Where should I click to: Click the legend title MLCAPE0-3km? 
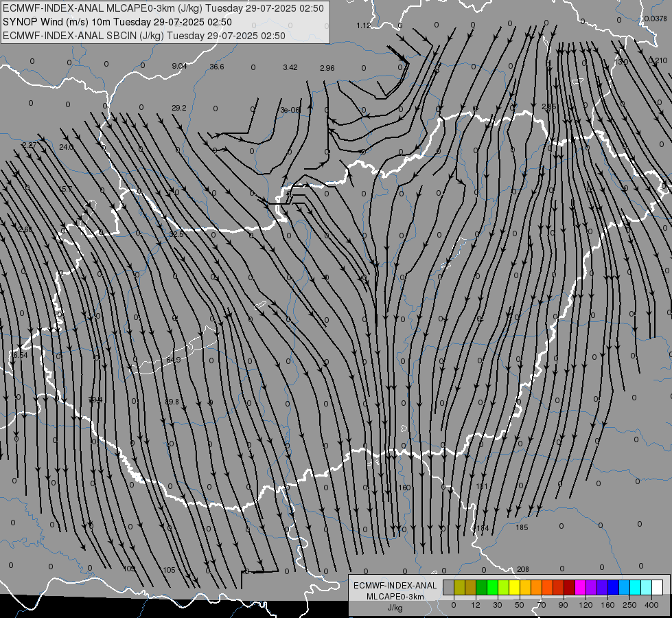pos(395,597)
